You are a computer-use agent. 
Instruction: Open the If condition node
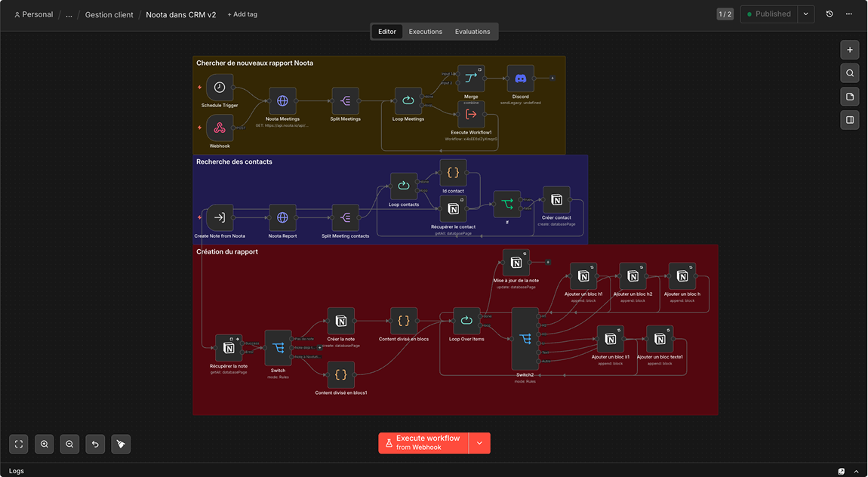[507, 205]
